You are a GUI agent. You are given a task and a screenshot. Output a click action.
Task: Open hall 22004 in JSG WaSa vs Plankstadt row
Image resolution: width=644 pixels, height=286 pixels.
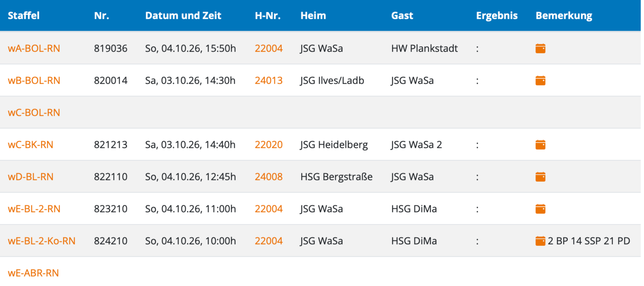269,48
